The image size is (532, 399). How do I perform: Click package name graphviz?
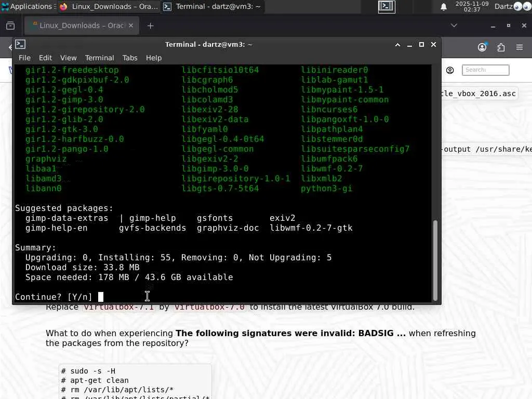pos(46,159)
